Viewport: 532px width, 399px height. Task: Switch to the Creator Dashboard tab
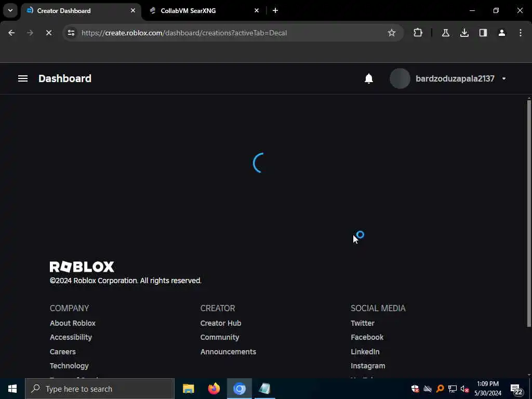tap(81, 11)
